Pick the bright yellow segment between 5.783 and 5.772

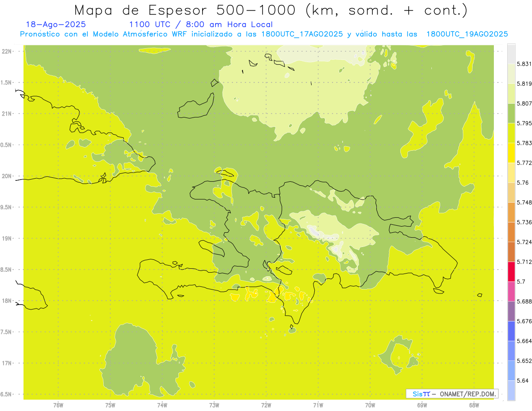point(511,153)
